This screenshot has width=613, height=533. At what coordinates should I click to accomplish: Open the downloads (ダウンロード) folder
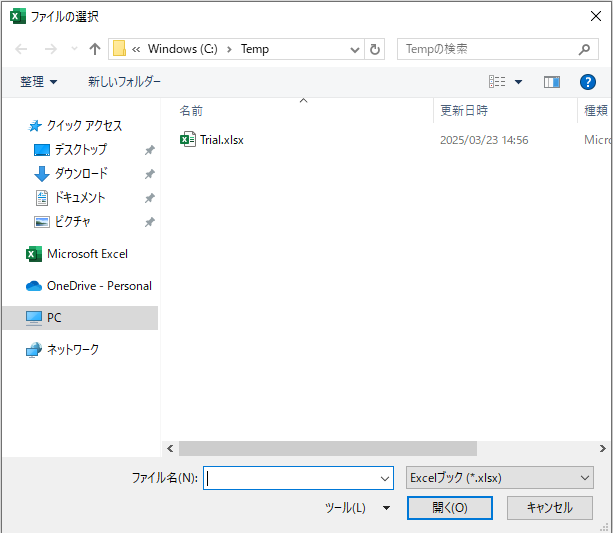click(80, 174)
